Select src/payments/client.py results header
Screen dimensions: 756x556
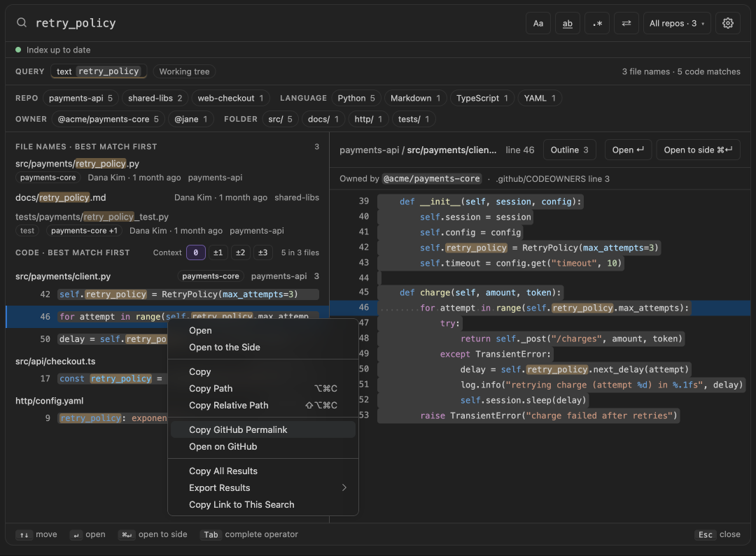167,276
